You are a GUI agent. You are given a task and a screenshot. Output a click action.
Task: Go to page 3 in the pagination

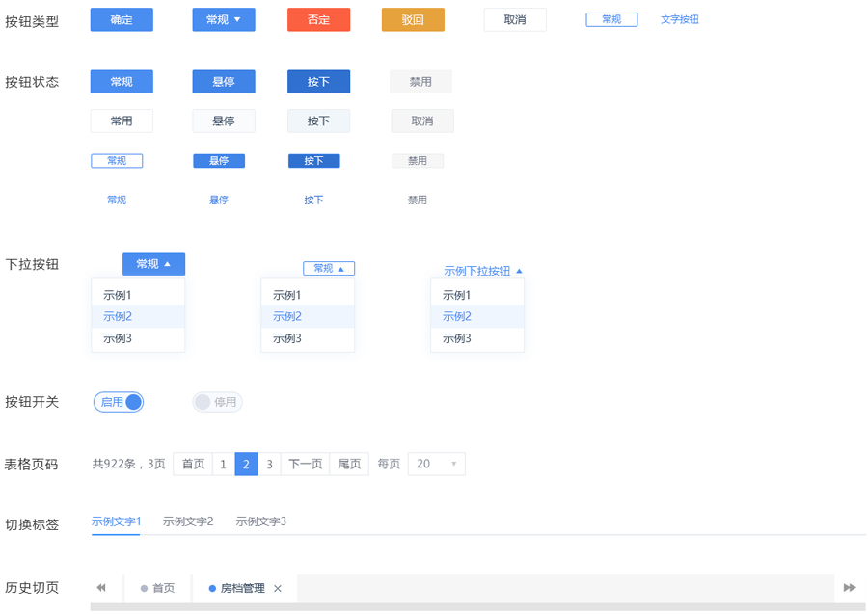(269, 464)
